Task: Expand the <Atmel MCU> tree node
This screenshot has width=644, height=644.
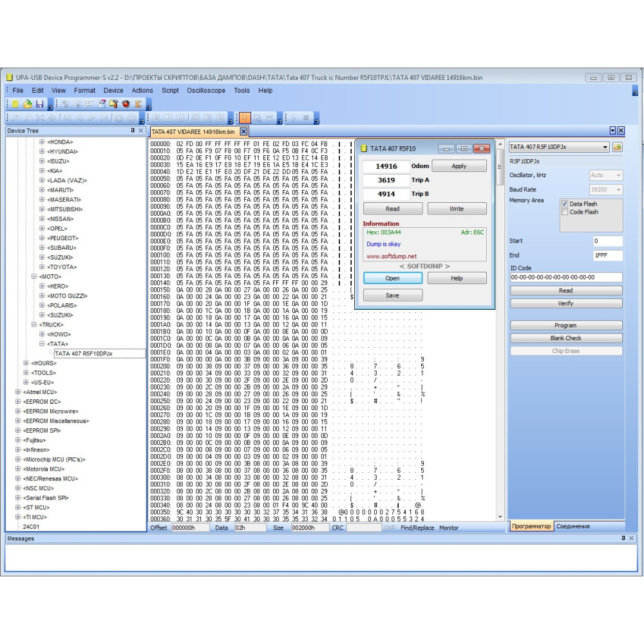Action: click(x=17, y=392)
